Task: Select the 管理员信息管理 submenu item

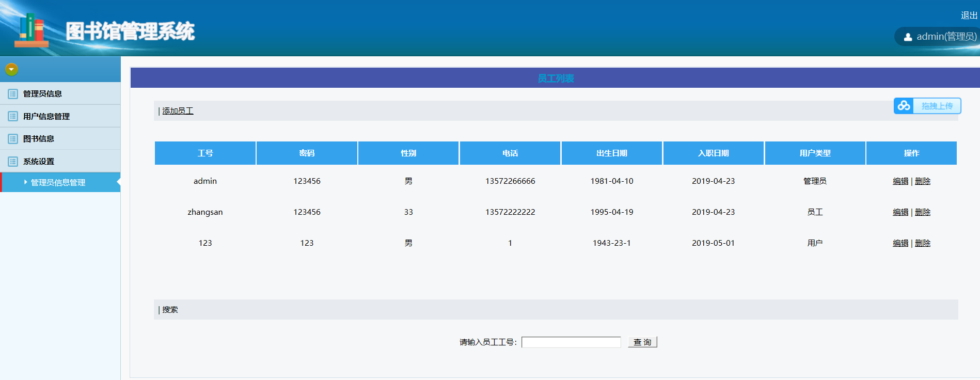Action: pyautogui.click(x=58, y=183)
